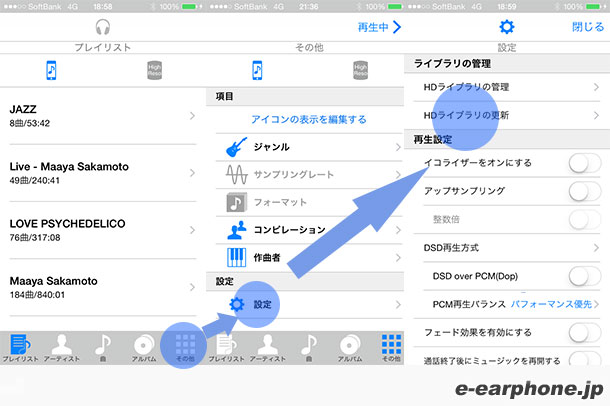The image size is (610, 406).
Task: Select iPhone music library icon in その他 screen
Action: click(x=257, y=70)
